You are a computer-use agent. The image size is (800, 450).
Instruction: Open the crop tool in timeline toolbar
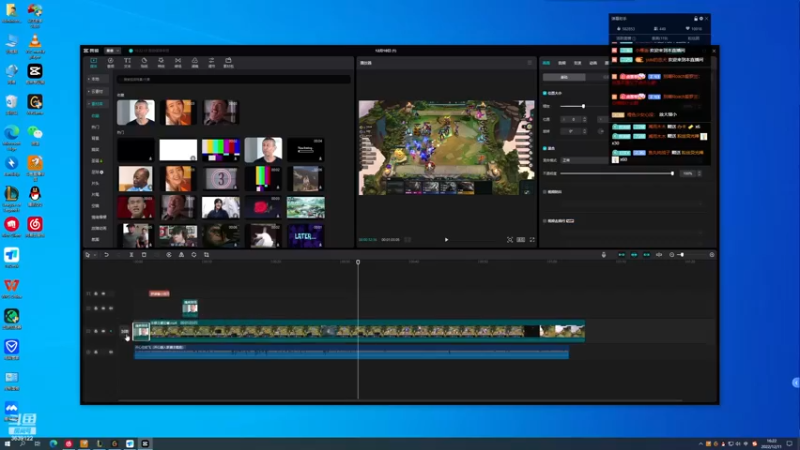[207, 255]
